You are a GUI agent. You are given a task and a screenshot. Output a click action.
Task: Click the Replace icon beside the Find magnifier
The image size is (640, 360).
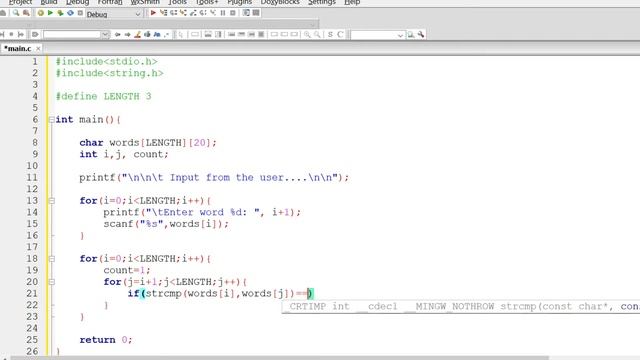(x=26, y=13)
